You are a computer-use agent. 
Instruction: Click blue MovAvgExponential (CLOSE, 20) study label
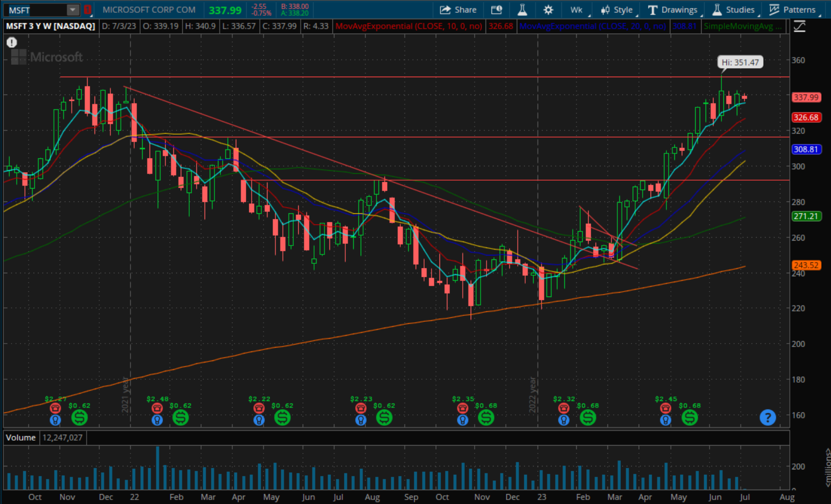click(593, 26)
